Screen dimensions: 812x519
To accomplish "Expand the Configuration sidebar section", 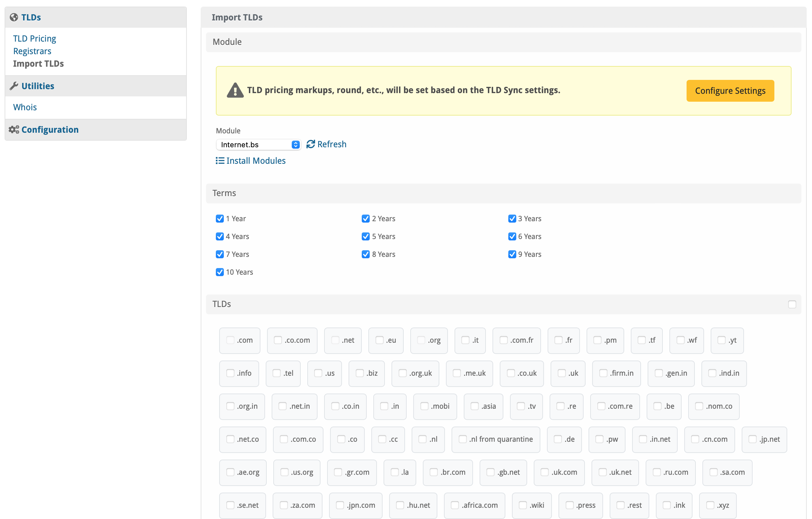I will pyautogui.click(x=50, y=129).
